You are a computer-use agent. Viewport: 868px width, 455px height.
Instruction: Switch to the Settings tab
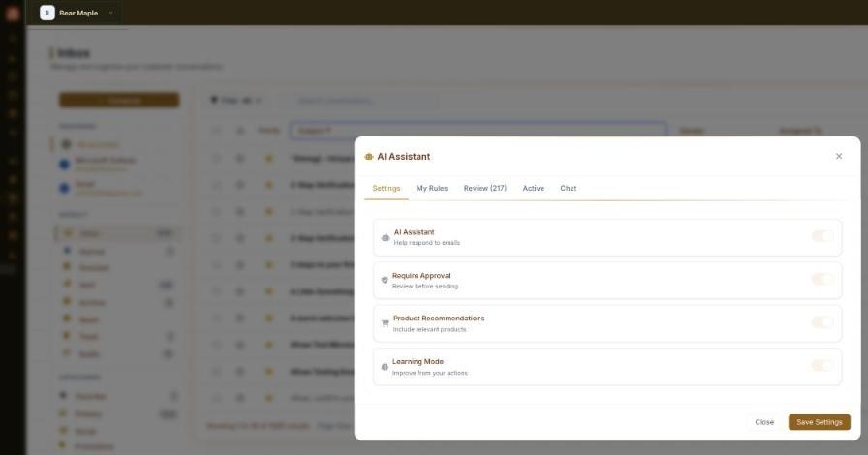pyautogui.click(x=387, y=188)
